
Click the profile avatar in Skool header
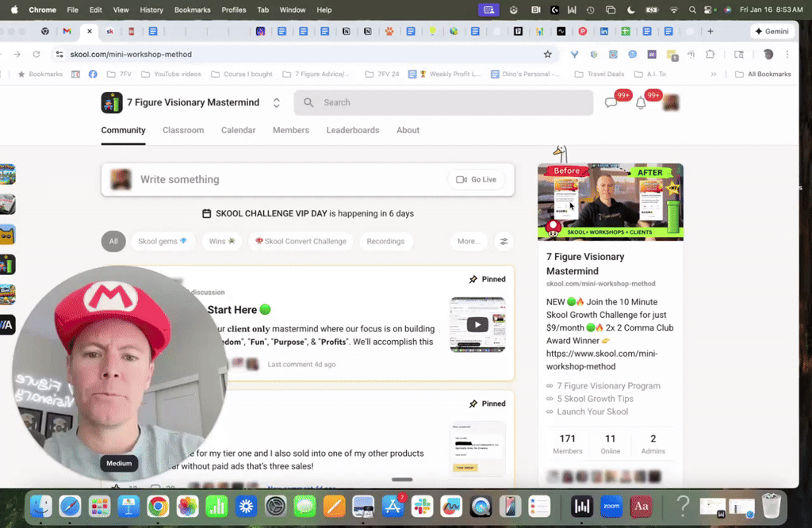pos(671,102)
